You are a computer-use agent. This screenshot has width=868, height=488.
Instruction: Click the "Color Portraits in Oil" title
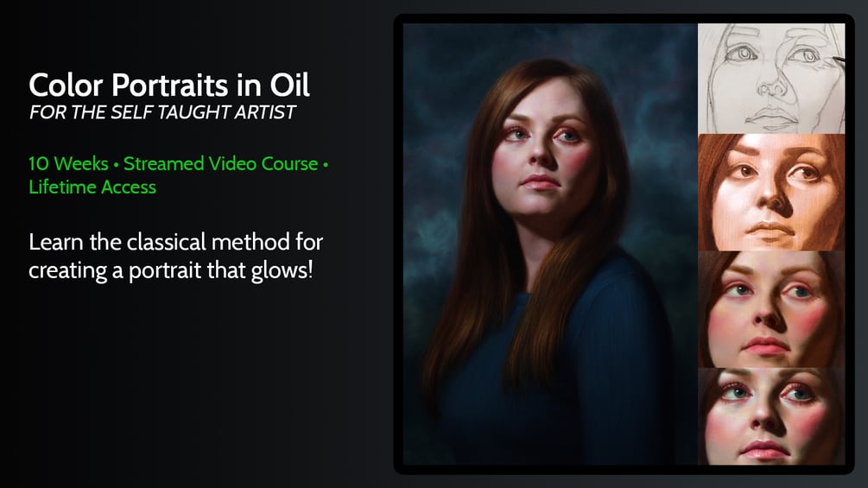(x=168, y=86)
